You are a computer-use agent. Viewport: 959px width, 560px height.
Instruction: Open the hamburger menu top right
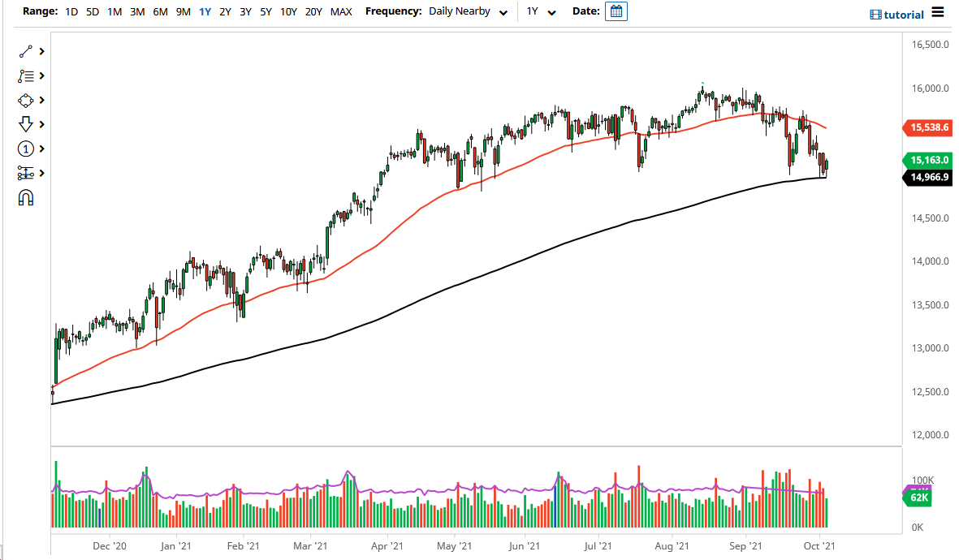tap(936, 14)
